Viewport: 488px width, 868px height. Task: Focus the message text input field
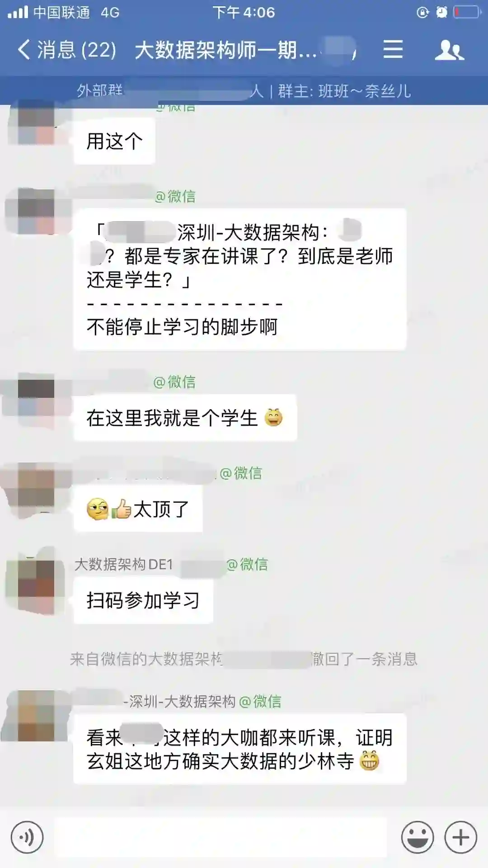point(221,837)
